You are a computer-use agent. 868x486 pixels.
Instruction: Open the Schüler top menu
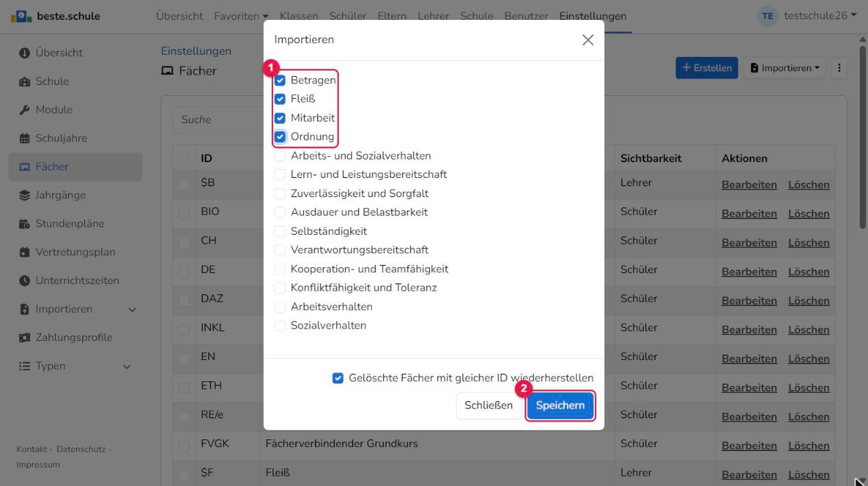[x=348, y=16]
